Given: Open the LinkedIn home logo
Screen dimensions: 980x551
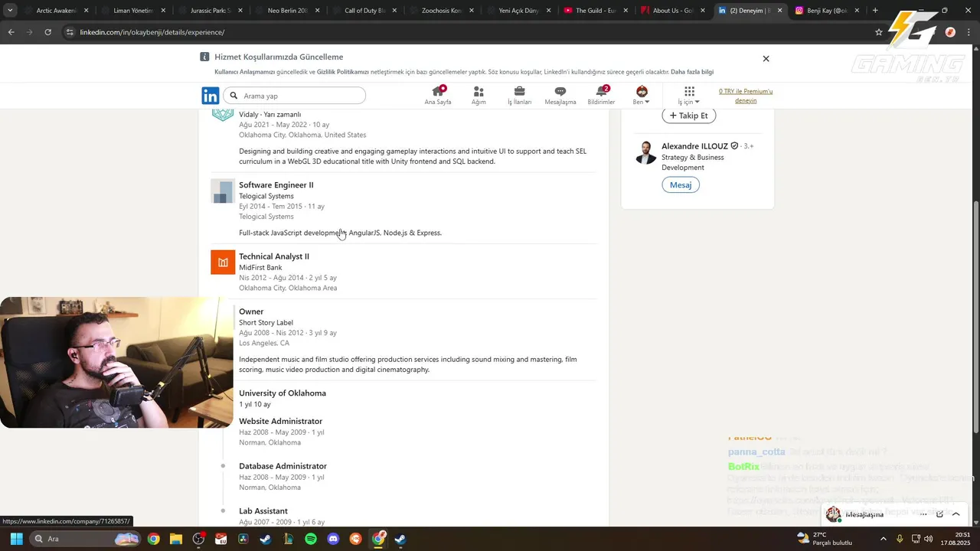Looking at the screenshot, I should coord(211,96).
